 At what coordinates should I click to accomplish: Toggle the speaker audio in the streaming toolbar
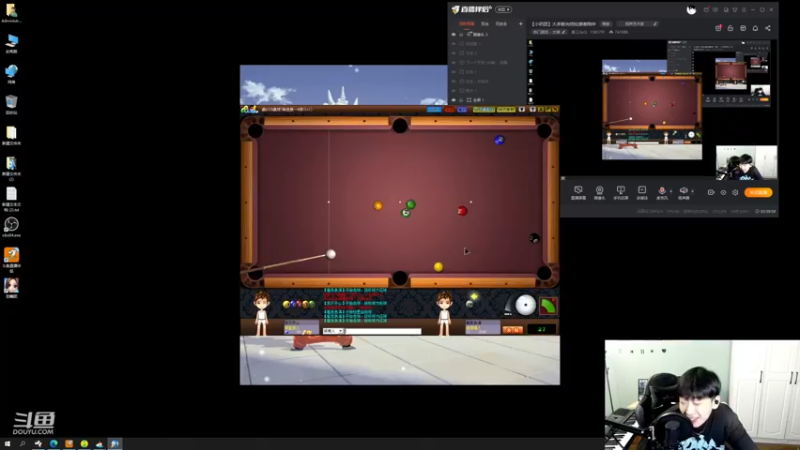[683, 192]
